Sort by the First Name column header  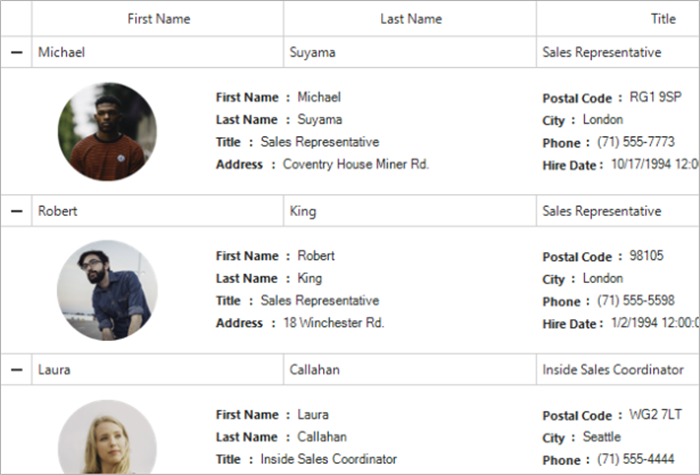(158, 19)
